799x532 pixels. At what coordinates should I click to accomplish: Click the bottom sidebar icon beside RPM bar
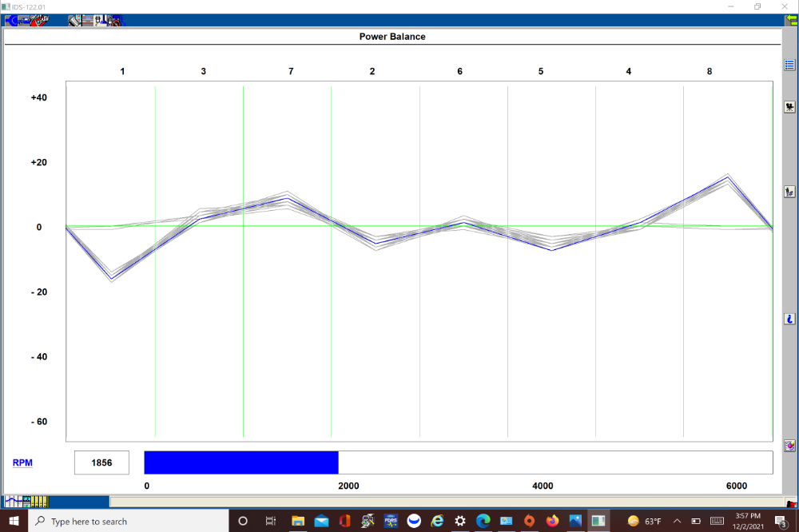tap(789, 446)
